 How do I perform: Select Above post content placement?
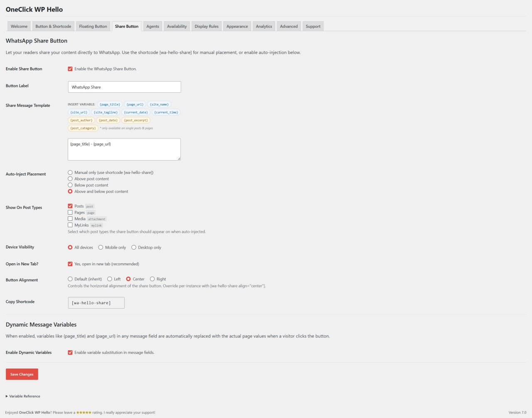pyautogui.click(x=70, y=179)
